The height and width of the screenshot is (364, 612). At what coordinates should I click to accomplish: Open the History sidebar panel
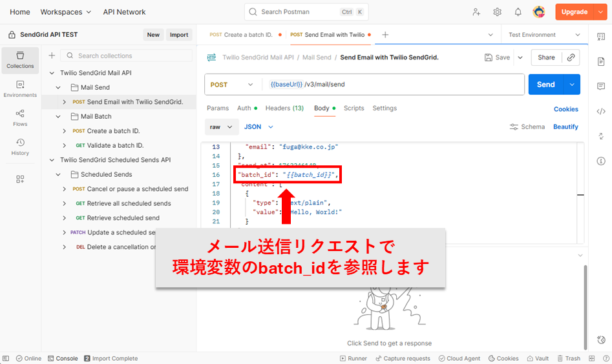pos(20,147)
